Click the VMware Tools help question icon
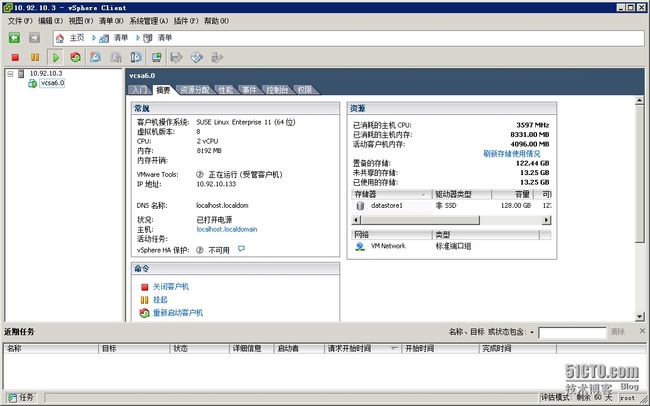Screen dimensions: 650x406 [200, 175]
